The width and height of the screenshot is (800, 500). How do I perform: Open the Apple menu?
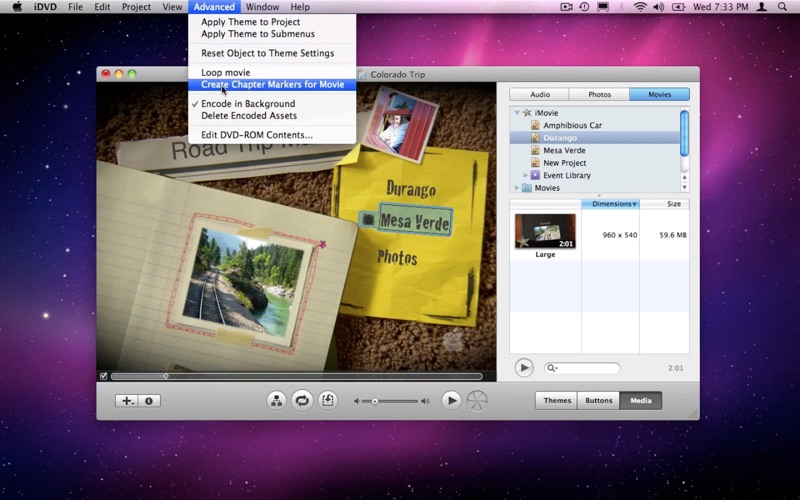point(17,7)
